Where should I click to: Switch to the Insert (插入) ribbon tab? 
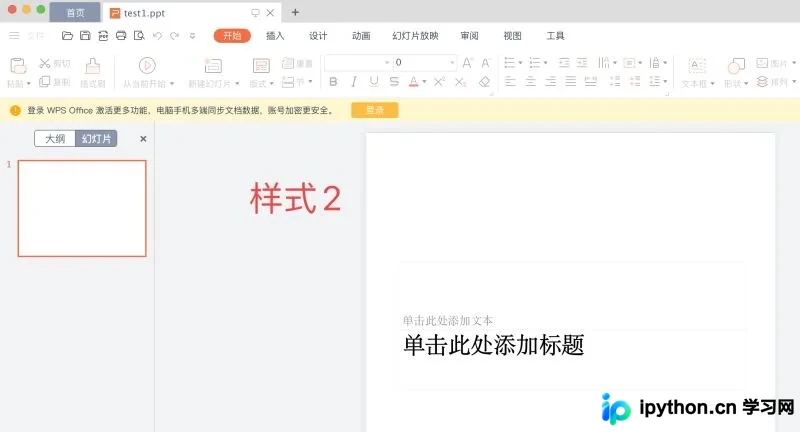(x=275, y=36)
